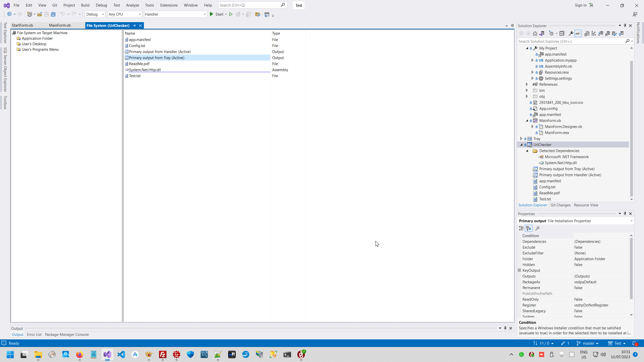Click the Save All toolbar icon
The width and height of the screenshot is (644, 362).
click(53, 14)
